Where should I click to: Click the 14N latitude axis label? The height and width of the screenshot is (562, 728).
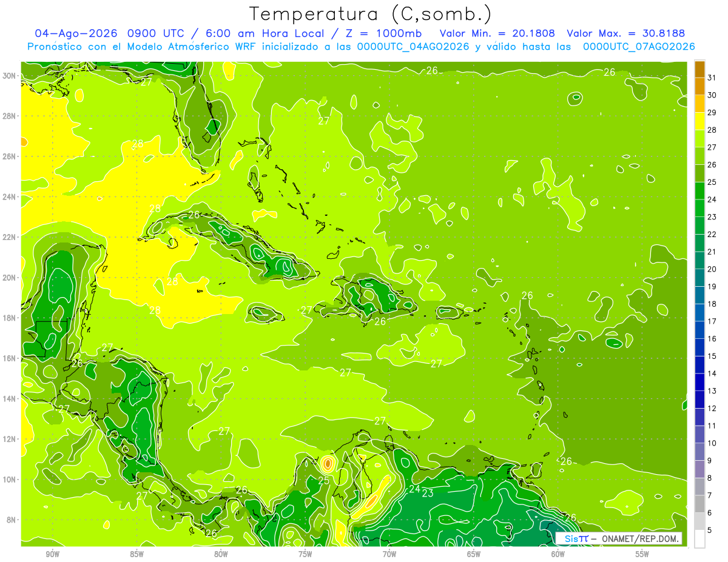tap(10, 399)
